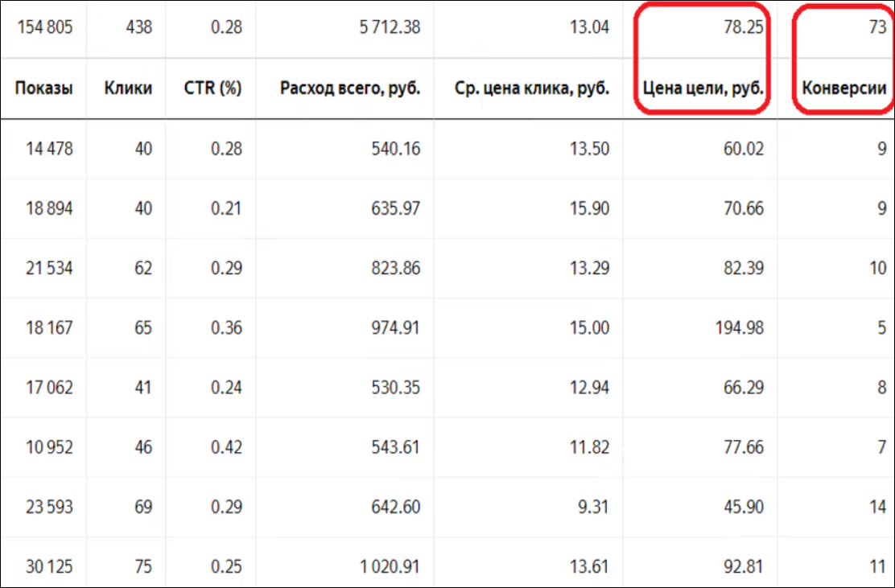The height and width of the screenshot is (588, 895).
Task: Select click price cell 15.00
Action: pyautogui.click(x=589, y=328)
